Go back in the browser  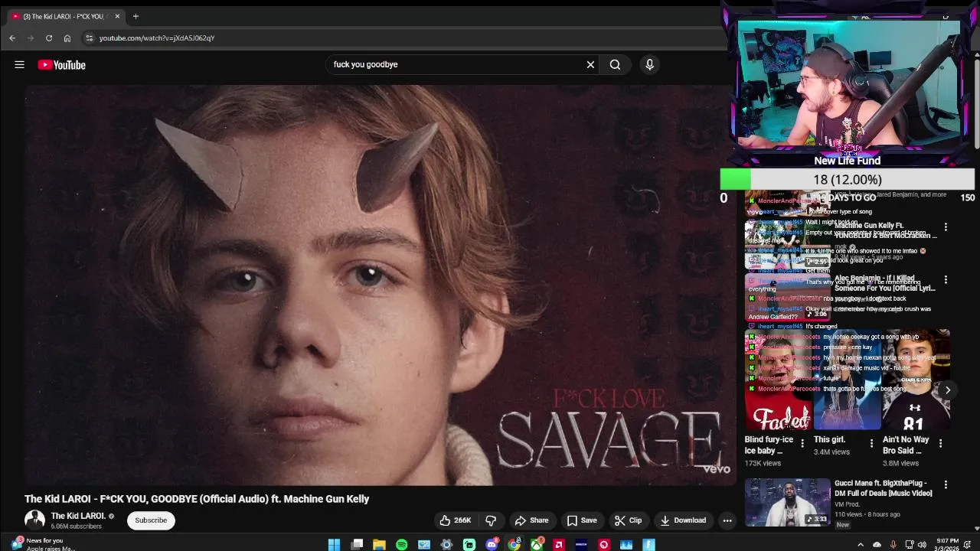(x=12, y=38)
